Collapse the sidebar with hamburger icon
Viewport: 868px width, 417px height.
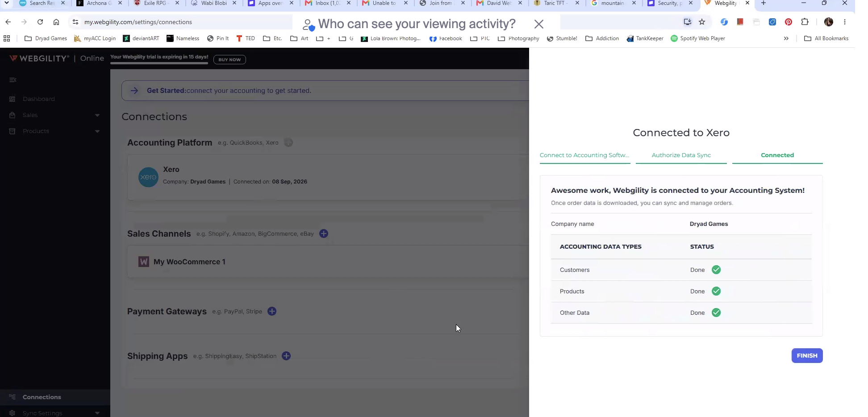[x=13, y=80]
